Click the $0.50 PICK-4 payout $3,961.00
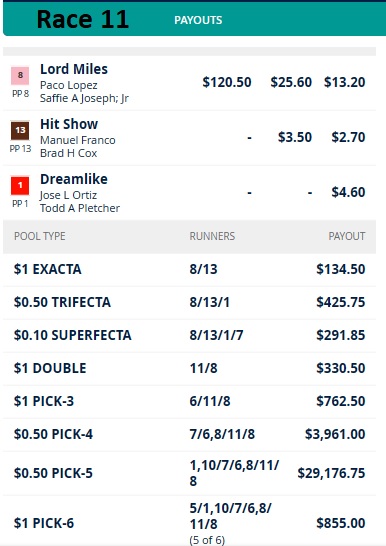The width and height of the screenshot is (386, 546). pyautogui.click(x=335, y=434)
